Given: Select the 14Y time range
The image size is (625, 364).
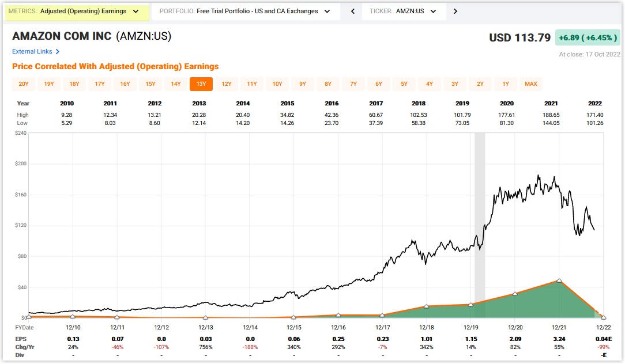Looking at the screenshot, I should (x=176, y=84).
